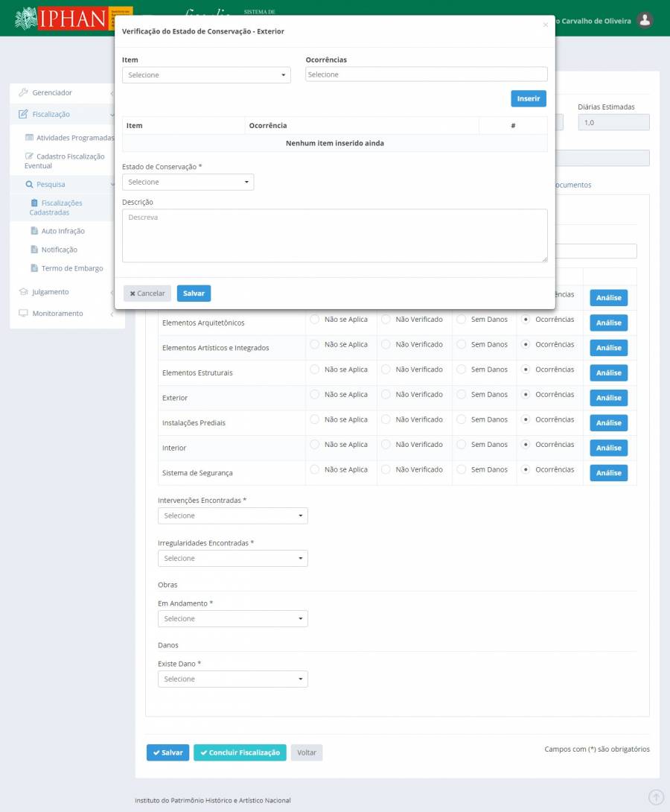Click the scroll-to-top arrow icon
Screen dimensions: 670x812
pos(656,797)
